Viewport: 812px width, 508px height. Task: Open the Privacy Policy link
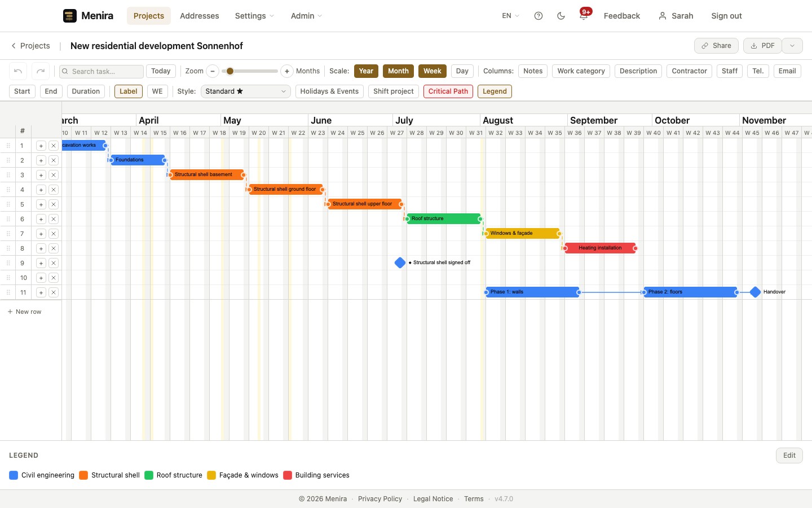click(380, 499)
